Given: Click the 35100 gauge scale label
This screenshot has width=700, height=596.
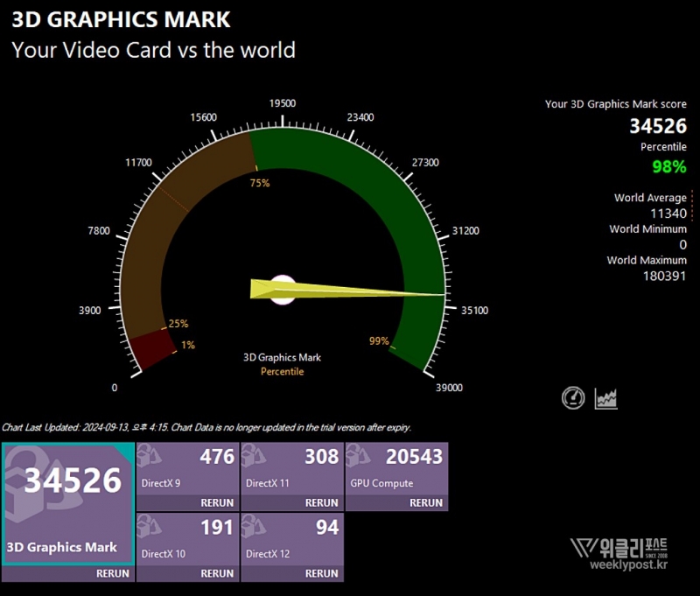Looking at the screenshot, I should [474, 311].
